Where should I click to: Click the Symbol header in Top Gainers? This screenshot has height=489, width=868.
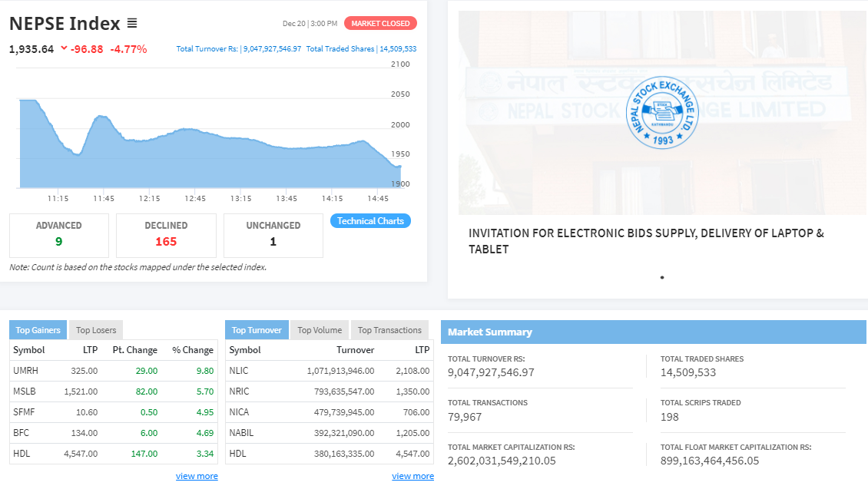tap(28, 350)
